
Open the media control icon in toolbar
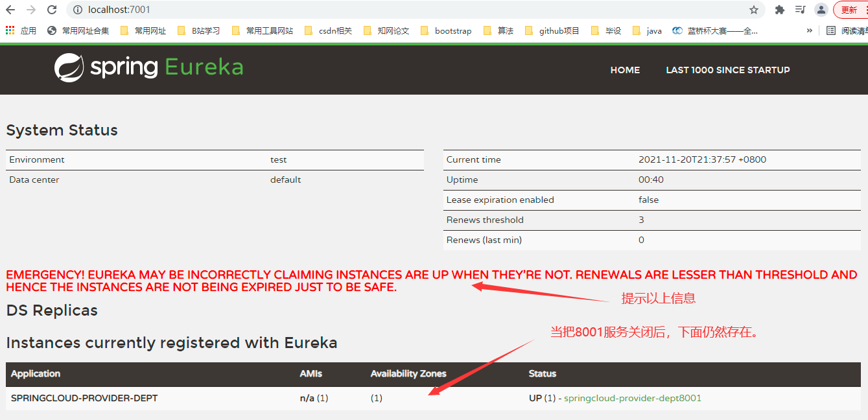point(801,10)
